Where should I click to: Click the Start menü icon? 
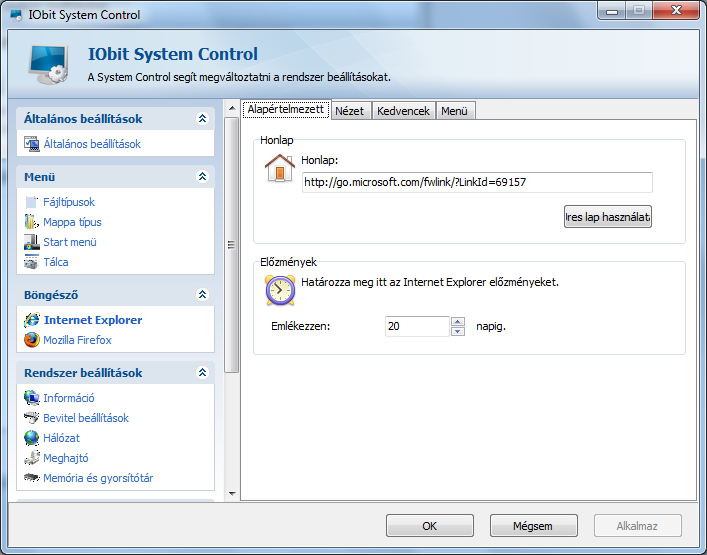click(x=32, y=242)
